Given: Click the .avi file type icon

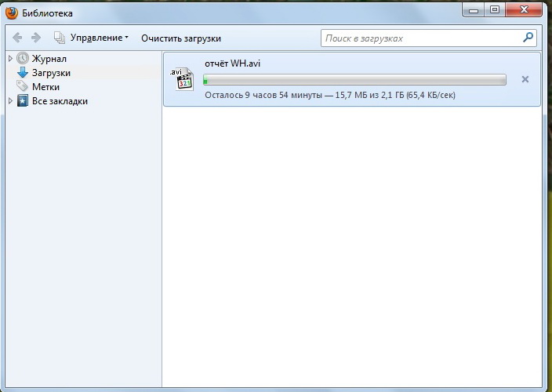Looking at the screenshot, I should pyautogui.click(x=183, y=79).
